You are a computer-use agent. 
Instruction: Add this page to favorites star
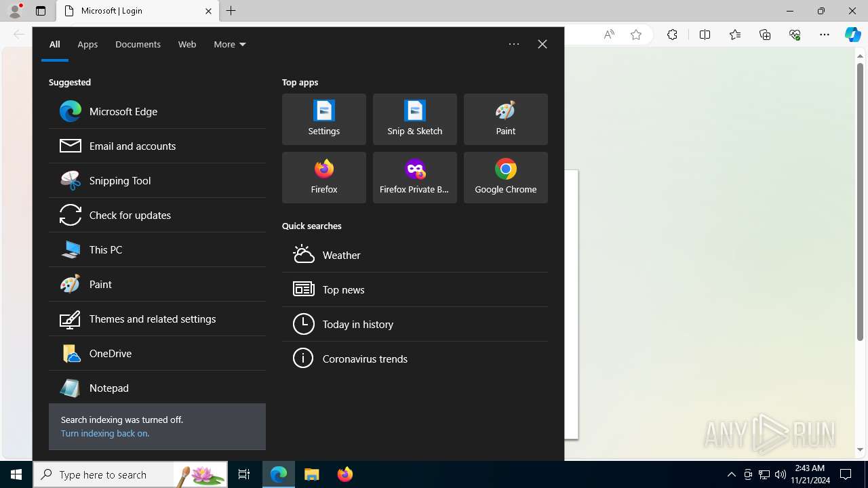click(x=636, y=35)
